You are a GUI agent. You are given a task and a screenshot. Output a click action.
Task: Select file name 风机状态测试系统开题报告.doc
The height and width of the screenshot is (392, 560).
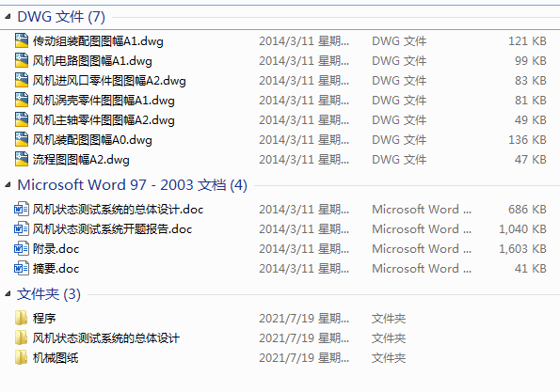point(113,229)
